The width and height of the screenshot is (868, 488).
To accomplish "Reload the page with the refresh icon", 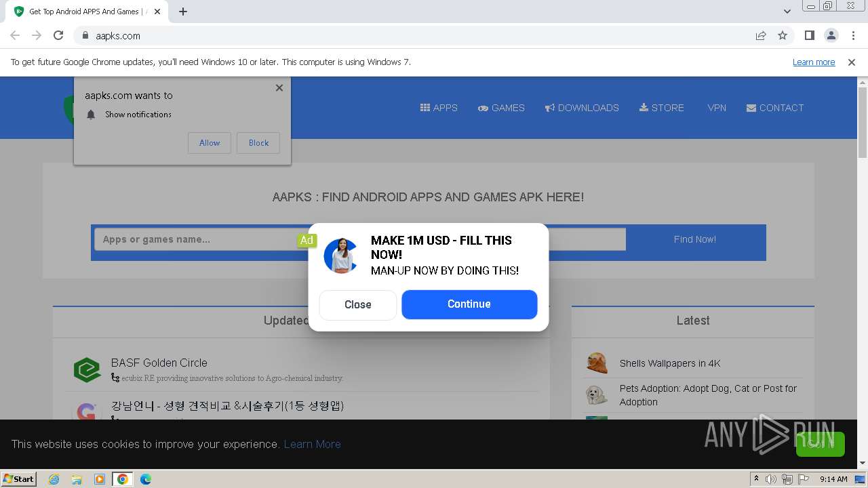I will click(x=58, y=36).
